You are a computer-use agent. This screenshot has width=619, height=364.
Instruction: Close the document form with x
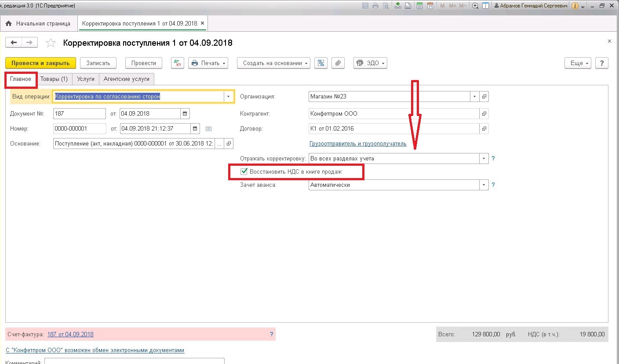pyautogui.click(x=609, y=41)
